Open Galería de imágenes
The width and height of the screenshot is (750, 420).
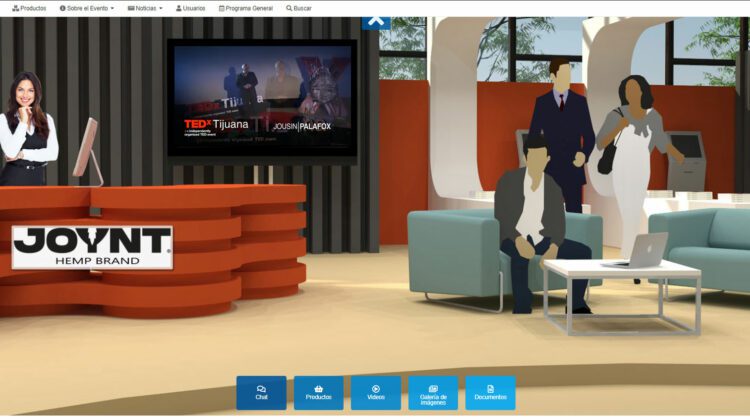pos(433,393)
